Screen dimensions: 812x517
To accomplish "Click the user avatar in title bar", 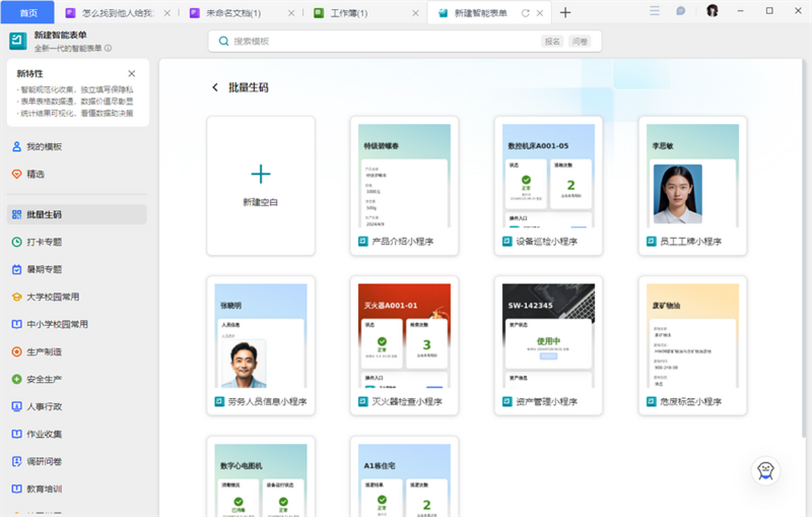I will (712, 12).
